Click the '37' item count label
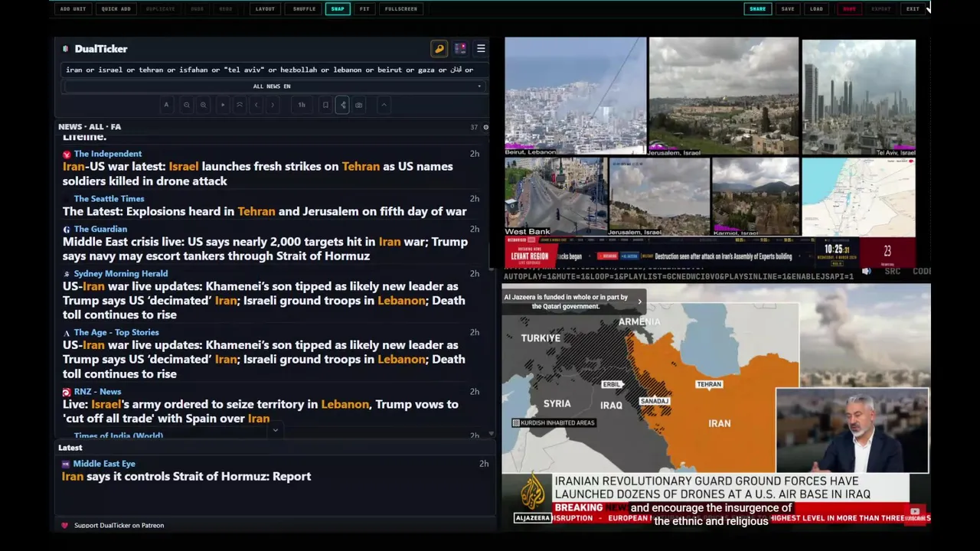Screen dimensions: 980x551 [x=474, y=128]
